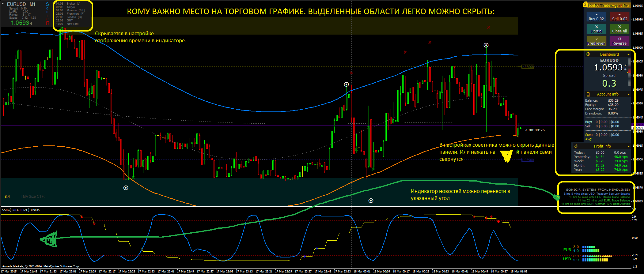The width and height of the screenshot is (644, 274).
Task: Click the IceFX money bag icon
Action: coord(585,5)
